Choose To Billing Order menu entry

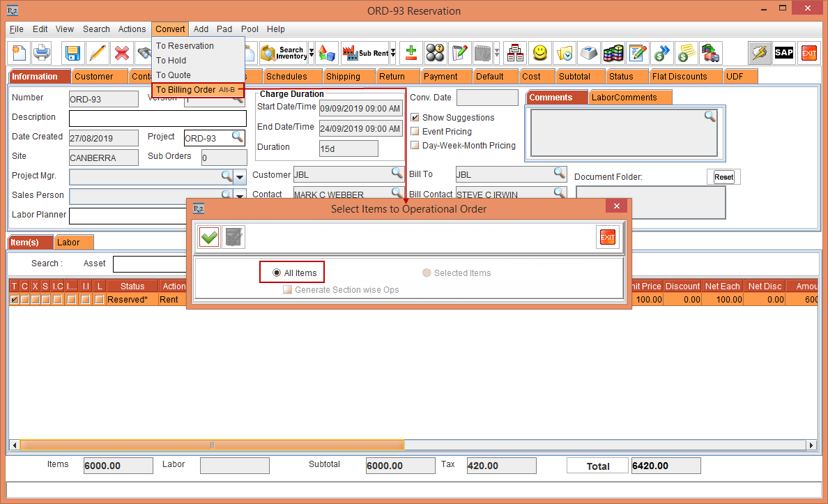point(185,90)
